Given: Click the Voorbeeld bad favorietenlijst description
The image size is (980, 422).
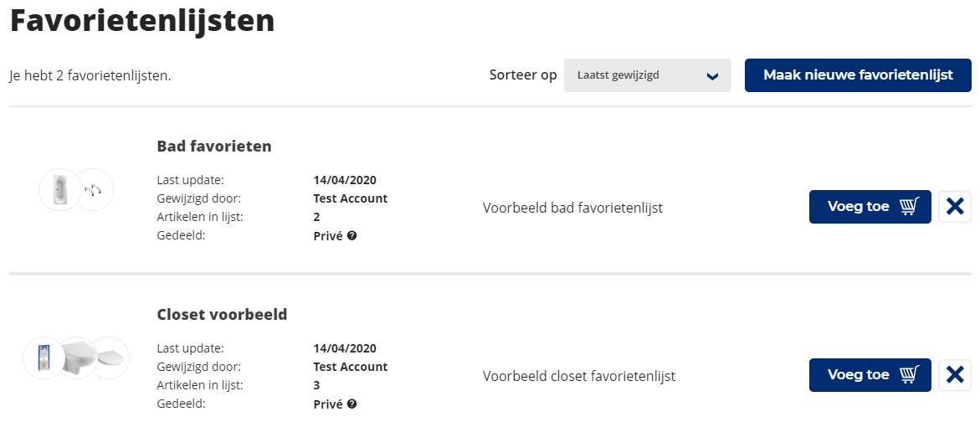Looking at the screenshot, I should pos(572,208).
